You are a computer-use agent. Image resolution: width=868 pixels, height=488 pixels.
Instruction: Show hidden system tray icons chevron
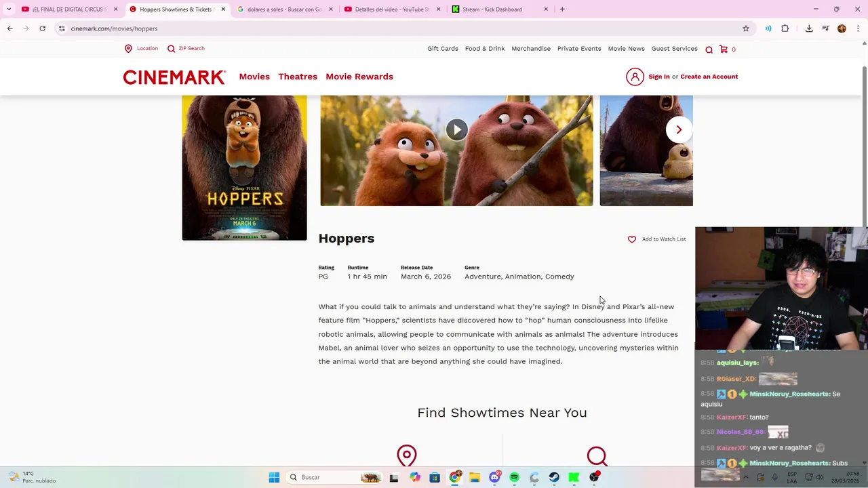(x=745, y=477)
